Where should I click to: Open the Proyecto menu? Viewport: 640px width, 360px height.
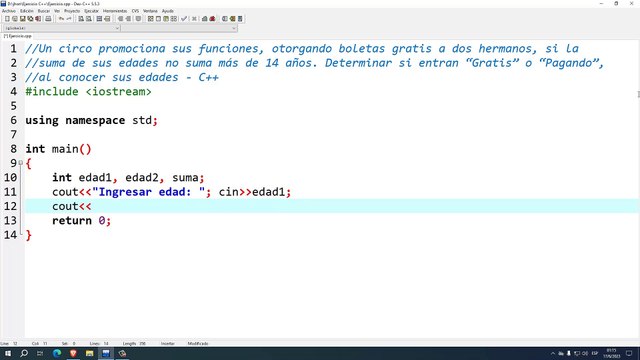[72, 11]
